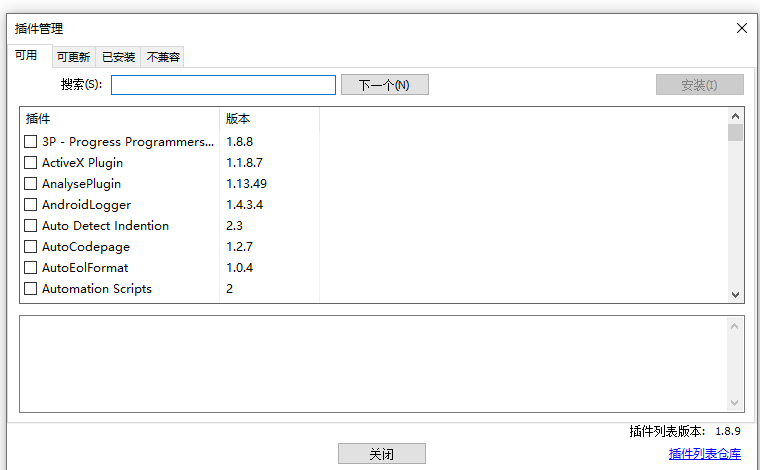The height and width of the screenshot is (470, 760).
Task: Click the plugin list scroll up arrow
Action: [735, 116]
